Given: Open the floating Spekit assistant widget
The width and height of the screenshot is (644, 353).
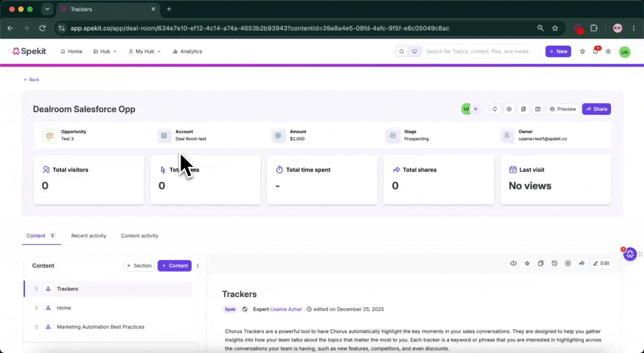Looking at the screenshot, I should pyautogui.click(x=630, y=254).
